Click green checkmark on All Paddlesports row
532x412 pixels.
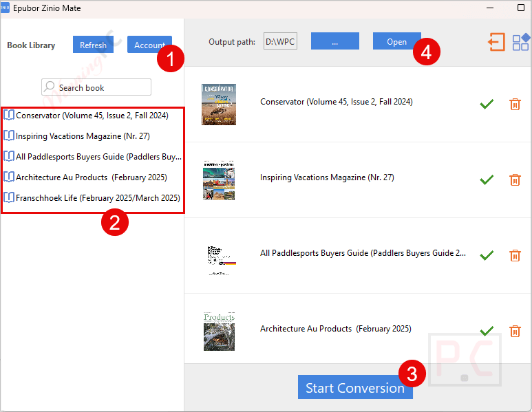(x=487, y=255)
